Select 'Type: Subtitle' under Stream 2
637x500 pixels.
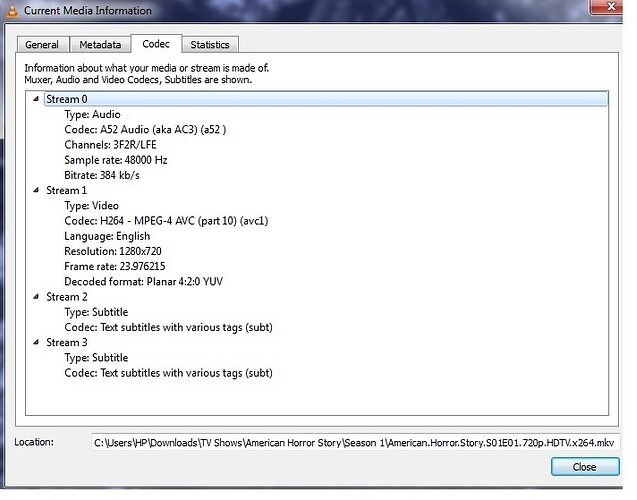point(96,312)
